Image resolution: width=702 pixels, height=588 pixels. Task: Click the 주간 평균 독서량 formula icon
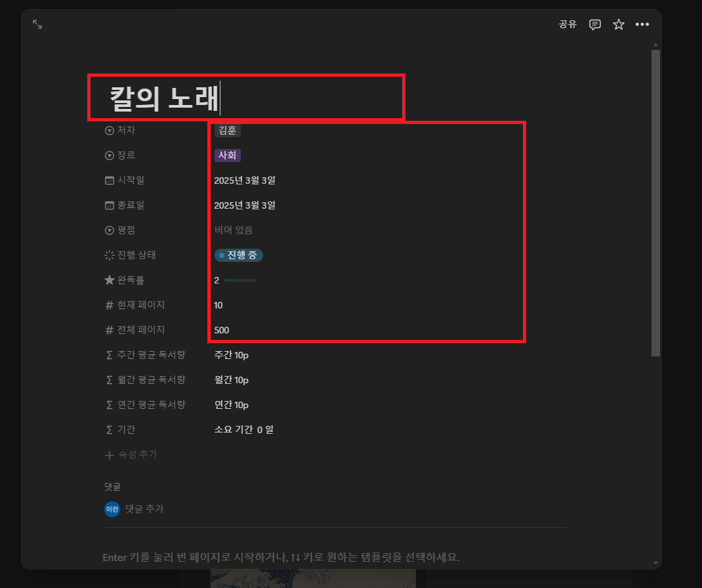click(x=110, y=355)
